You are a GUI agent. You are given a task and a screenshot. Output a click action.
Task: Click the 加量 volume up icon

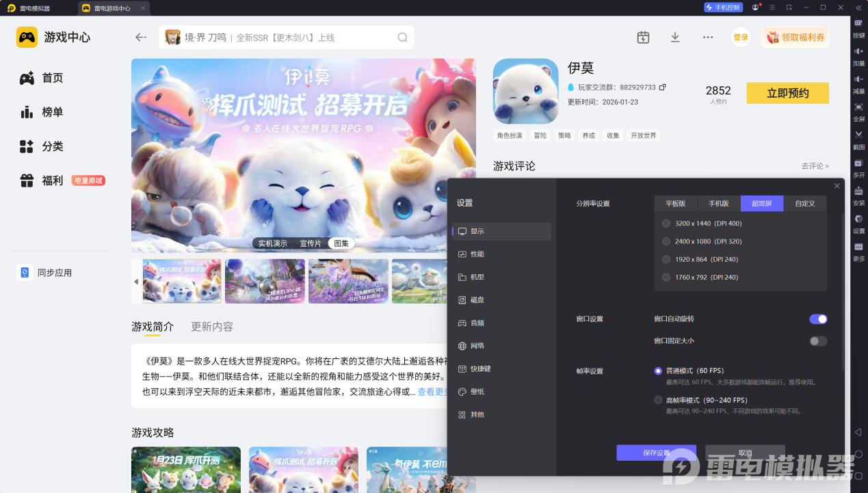pos(858,51)
